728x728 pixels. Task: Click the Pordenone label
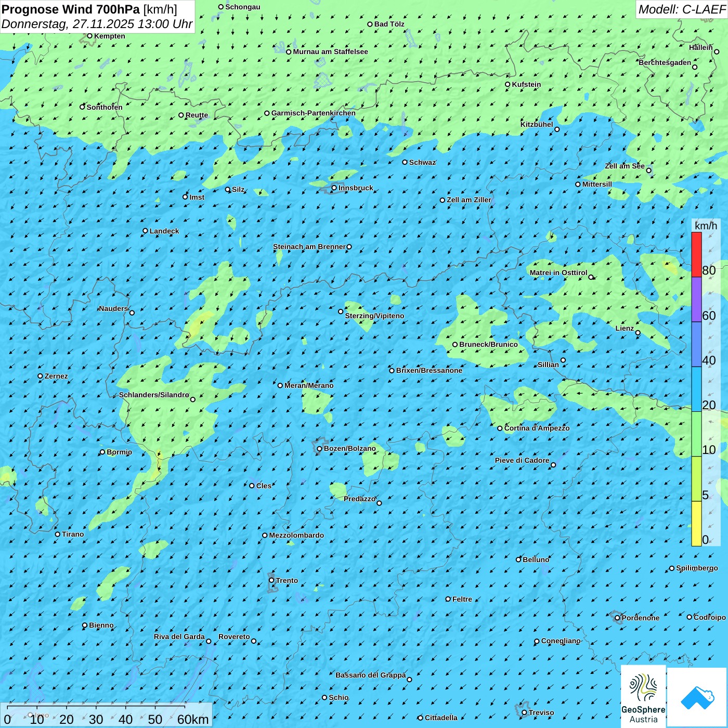[641, 618]
